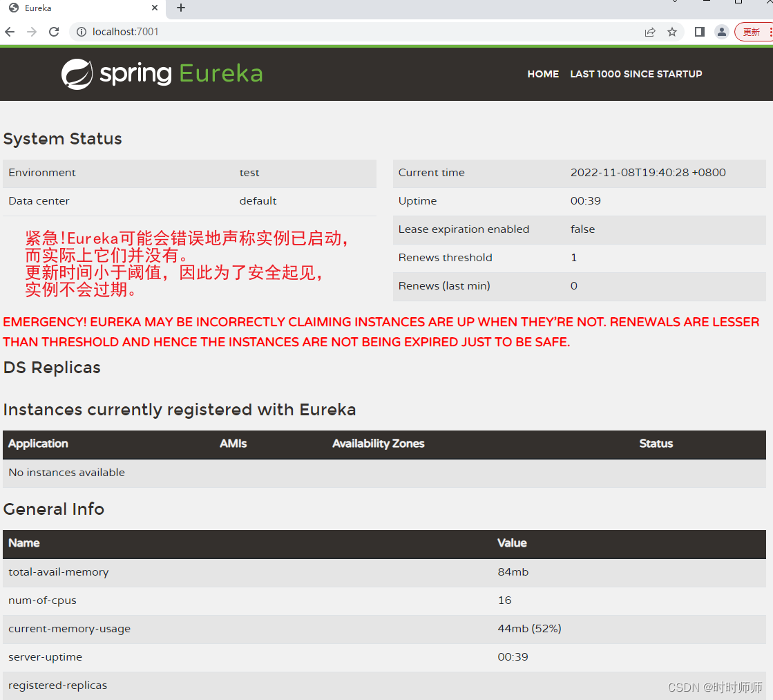Open a new browser tab

click(181, 8)
